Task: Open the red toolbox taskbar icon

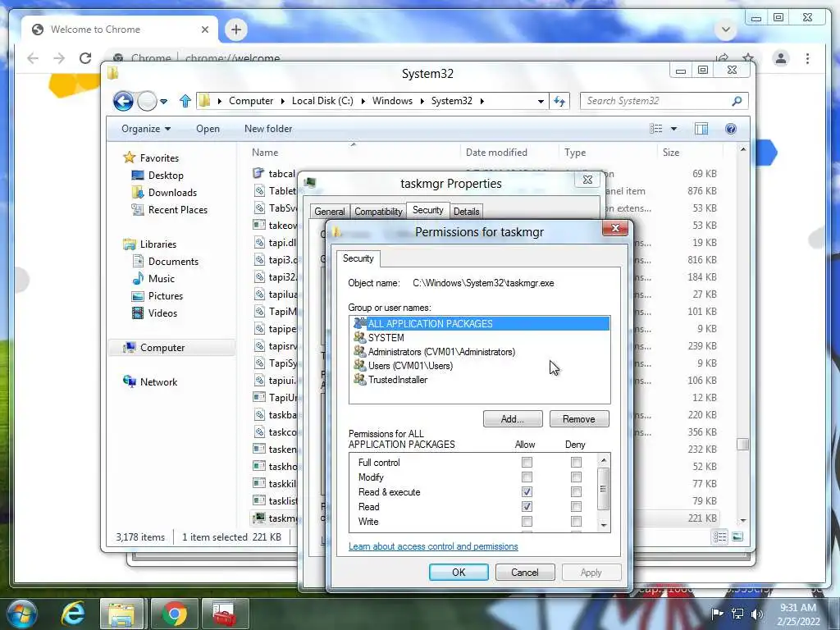Action: [225, 614]
